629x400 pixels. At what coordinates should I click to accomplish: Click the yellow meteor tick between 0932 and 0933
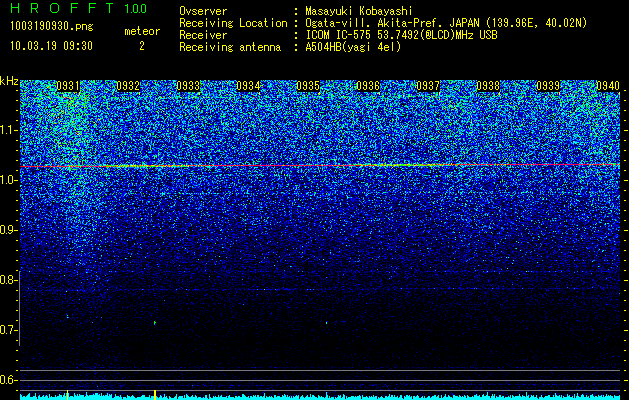(x=155, y=395)
